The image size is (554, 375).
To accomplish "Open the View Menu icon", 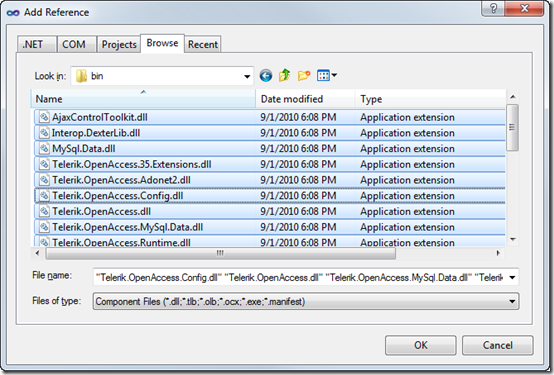I will [x=327, y=75].
